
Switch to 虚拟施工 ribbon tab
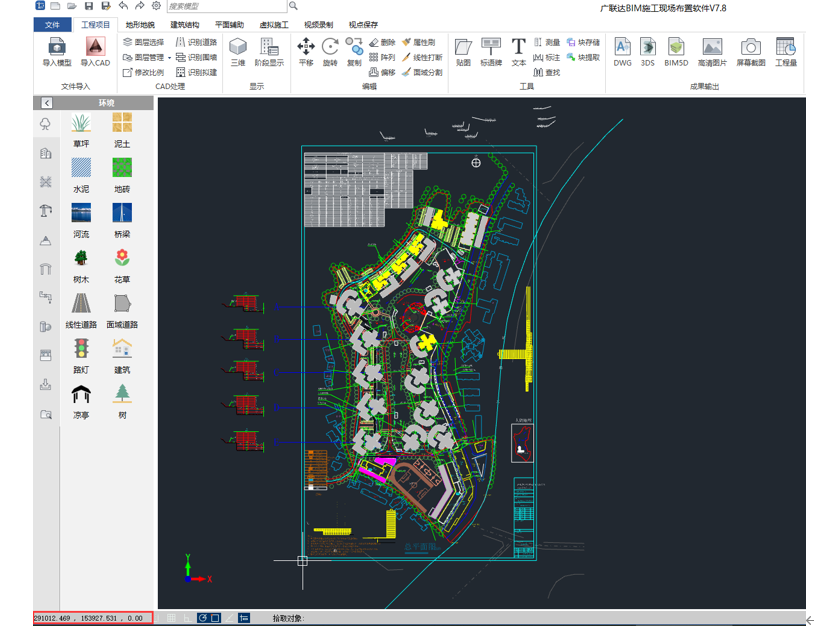274,24
